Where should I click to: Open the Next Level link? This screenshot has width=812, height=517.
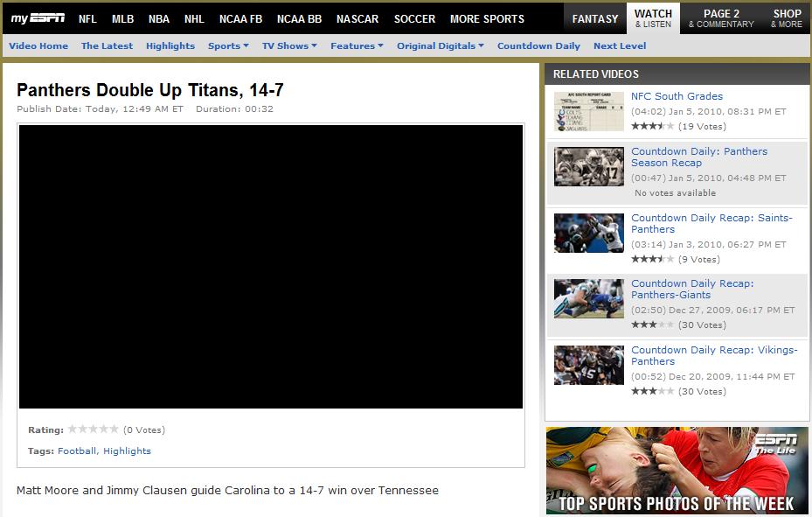point(620,46)
